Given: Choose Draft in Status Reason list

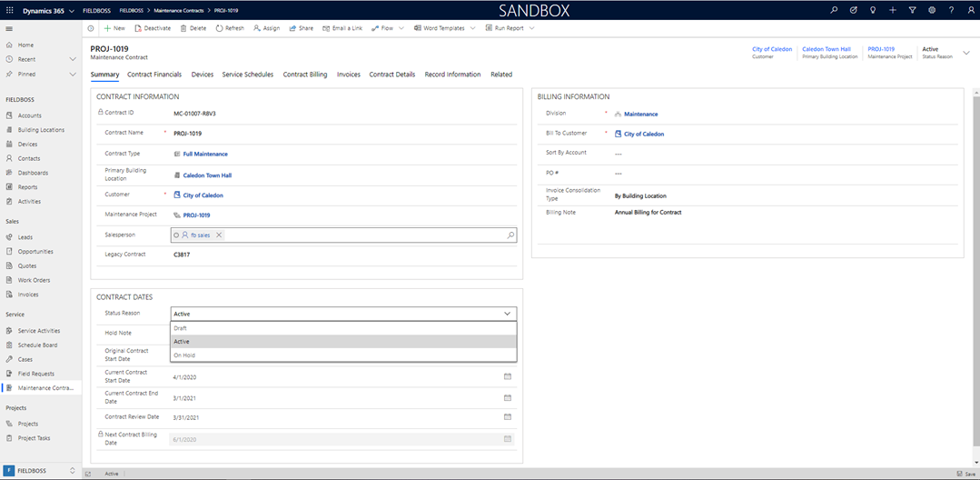Looking at the screenshot, I should tap(181, 328).
